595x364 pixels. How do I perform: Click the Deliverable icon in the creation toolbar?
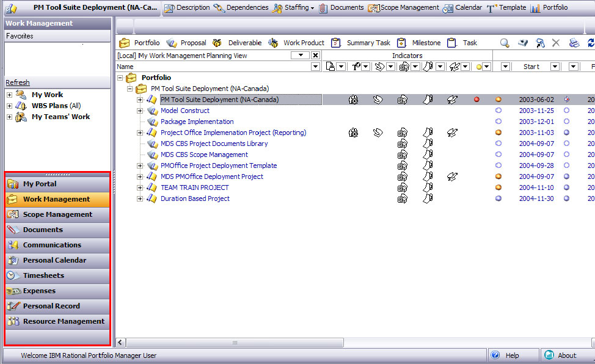point(217,43)
